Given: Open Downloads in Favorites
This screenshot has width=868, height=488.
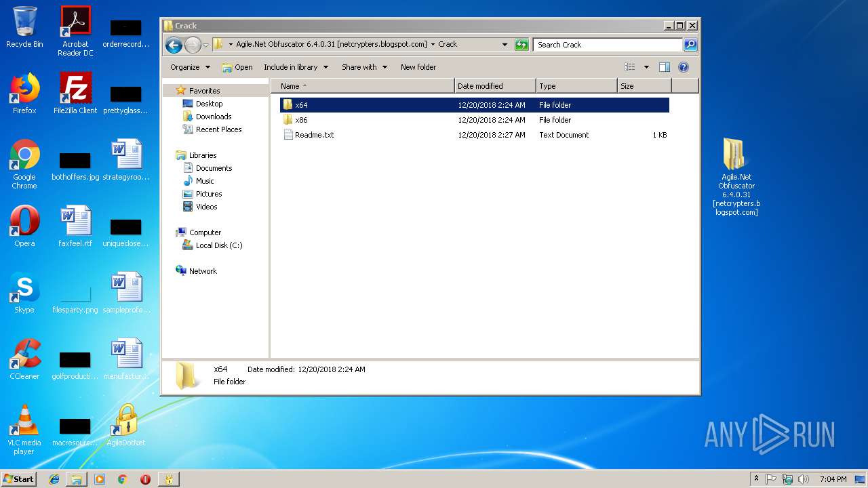Looking at the screenshot, I should pyautogui.click(x=214, y=117).
